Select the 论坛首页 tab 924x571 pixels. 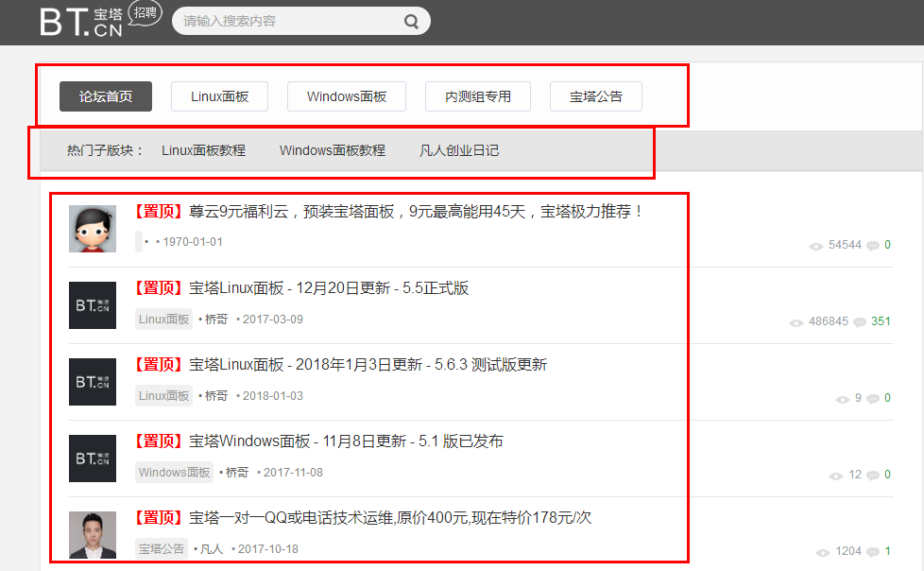click(106, 96)
